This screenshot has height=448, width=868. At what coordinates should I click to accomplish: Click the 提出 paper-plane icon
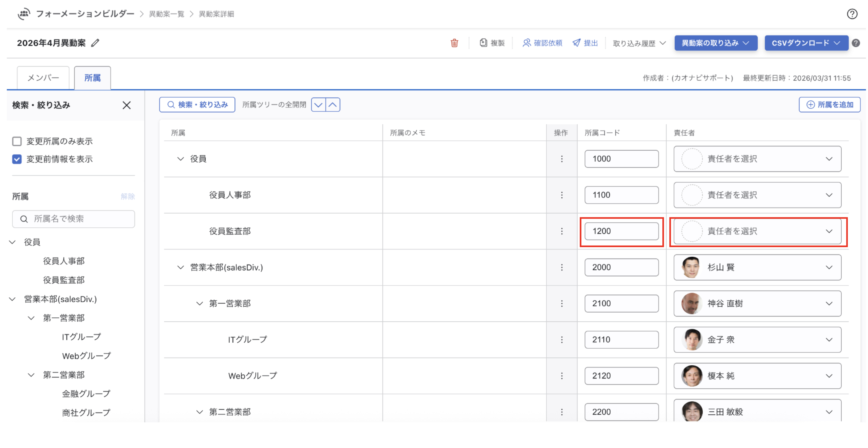[576, 43]
